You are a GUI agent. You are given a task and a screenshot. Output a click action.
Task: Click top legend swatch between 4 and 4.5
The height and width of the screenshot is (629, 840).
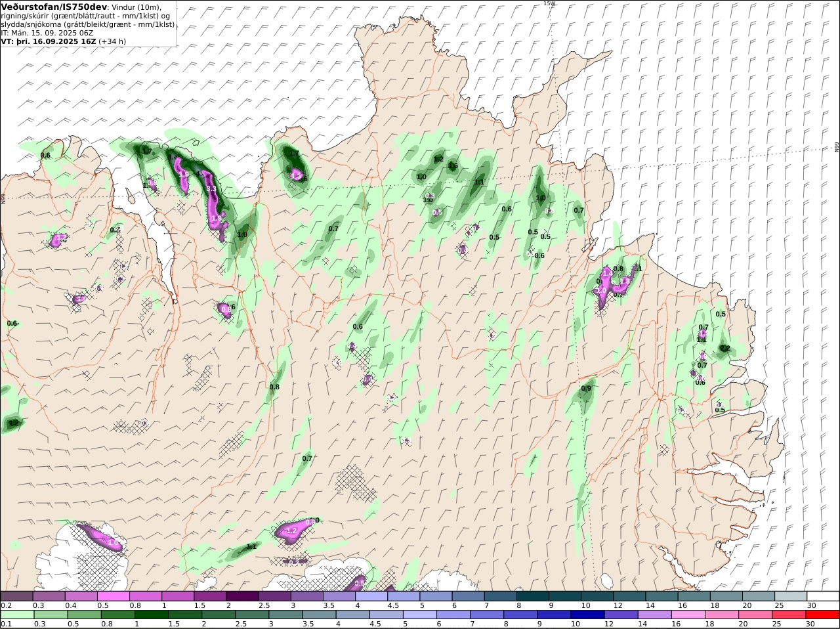[371, 596]
